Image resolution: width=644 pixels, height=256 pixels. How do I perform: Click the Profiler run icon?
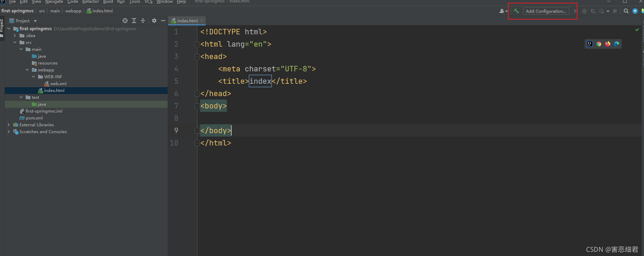coord(602,11)
